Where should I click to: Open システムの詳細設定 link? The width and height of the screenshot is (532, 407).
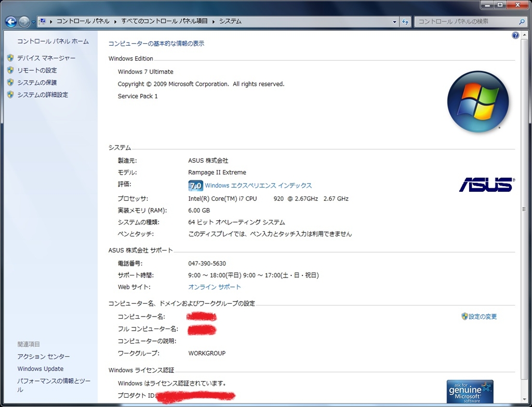tap(43, 95)
